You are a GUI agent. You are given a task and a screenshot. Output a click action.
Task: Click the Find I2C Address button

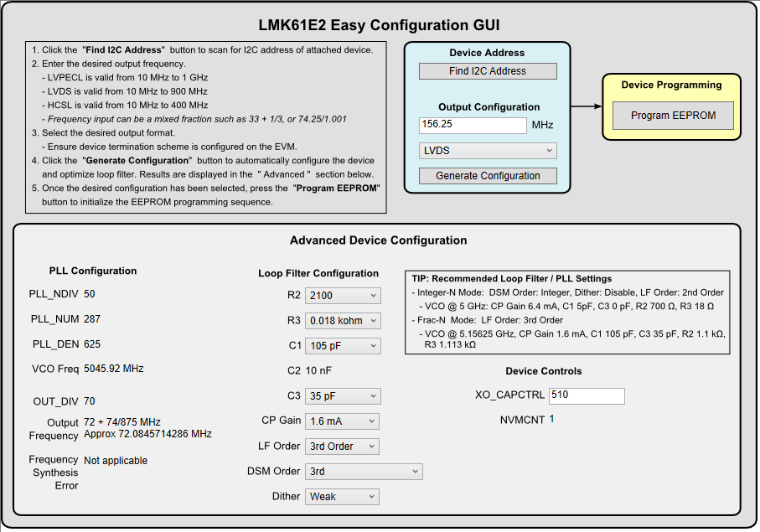(x=488, y=71)
